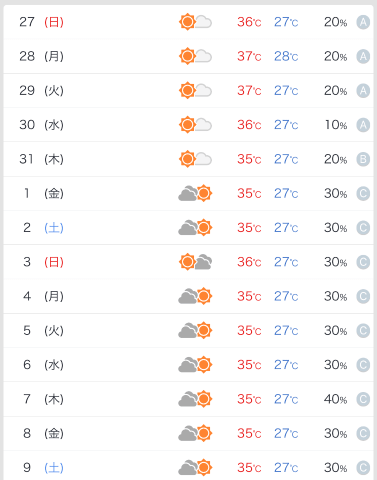This screenshot has width=377, height=480.
Task: Open the forecast row for 8 (金)
Action: pos(189,433)
